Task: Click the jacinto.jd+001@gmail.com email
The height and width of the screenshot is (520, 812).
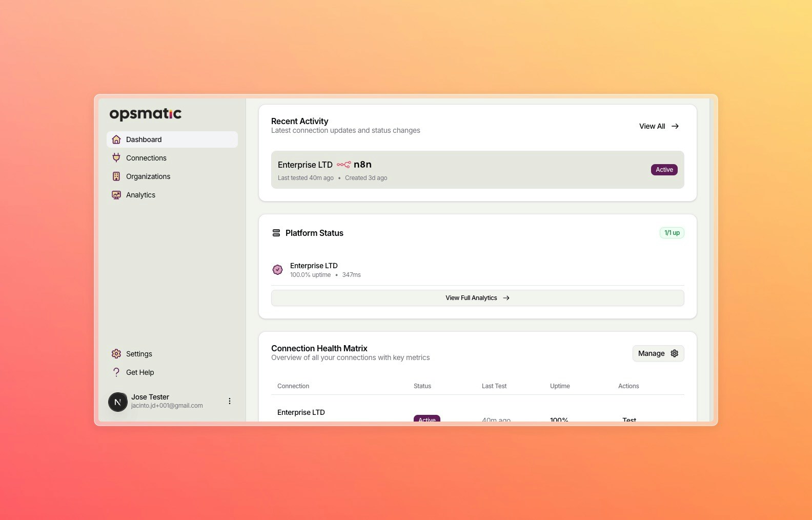Action: coord(167,406)
